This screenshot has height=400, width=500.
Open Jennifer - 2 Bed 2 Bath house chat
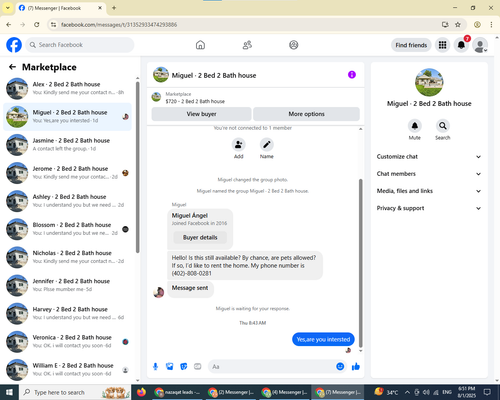(x=67, y=285)
